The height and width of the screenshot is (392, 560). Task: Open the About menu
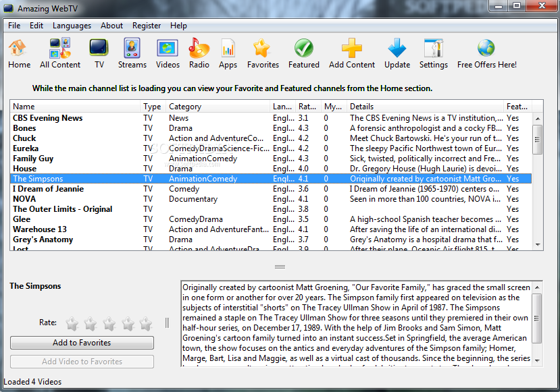111,26
